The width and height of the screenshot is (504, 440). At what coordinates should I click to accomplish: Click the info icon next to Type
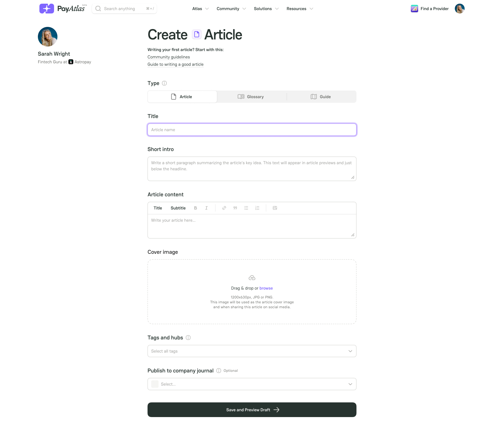point(164,83)
